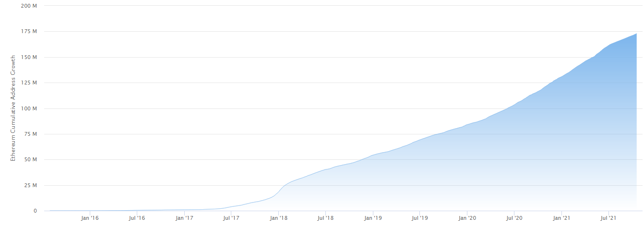Click the 75 M y-axis label

click(31, 134)
